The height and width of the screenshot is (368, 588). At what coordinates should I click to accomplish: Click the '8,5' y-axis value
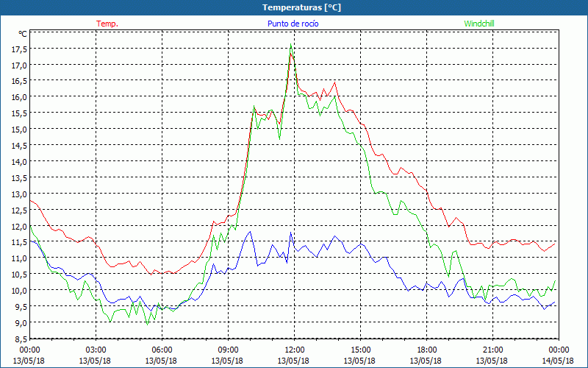(21, 339)
